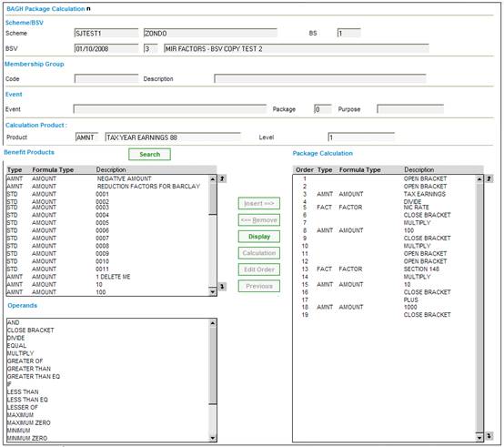This screenshot has height=447, width=504.
Task: Click the Edit Order button
Action: tap(259, 269)
